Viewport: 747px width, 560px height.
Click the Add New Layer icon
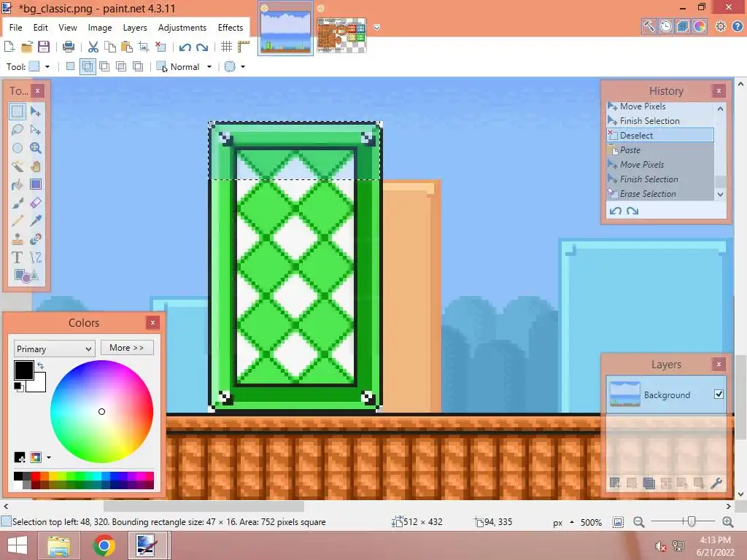tap(614, 483)
